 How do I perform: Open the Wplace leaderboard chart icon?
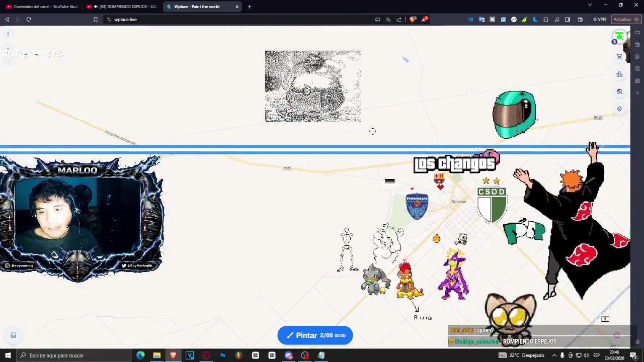(x=619, y=74)
